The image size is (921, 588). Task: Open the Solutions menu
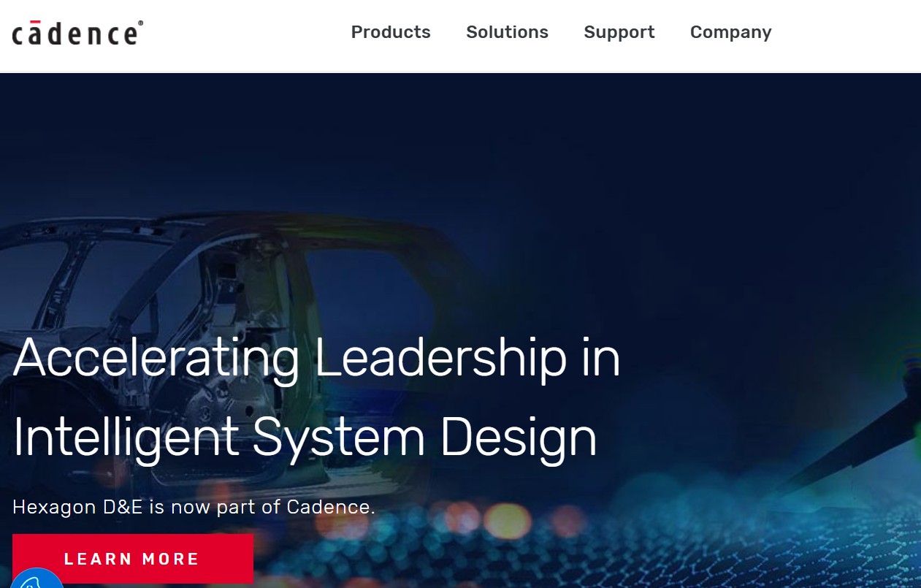coord(507,32)
